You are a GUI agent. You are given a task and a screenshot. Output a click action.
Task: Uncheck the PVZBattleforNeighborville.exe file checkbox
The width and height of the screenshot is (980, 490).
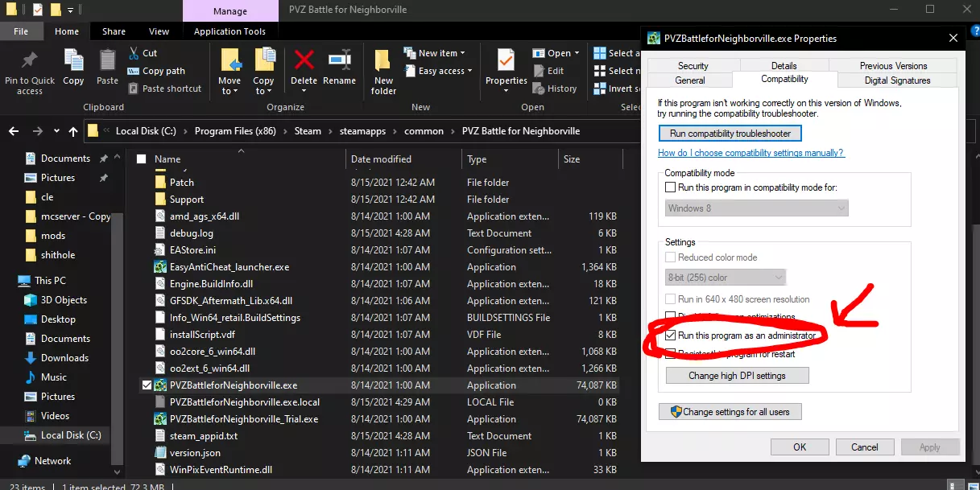147,385
